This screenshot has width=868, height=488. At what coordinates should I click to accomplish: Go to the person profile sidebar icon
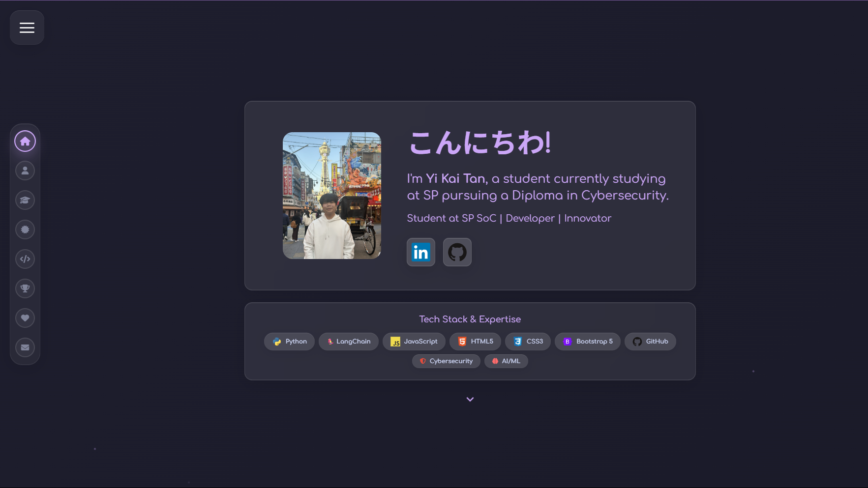(x=25, y=171)
